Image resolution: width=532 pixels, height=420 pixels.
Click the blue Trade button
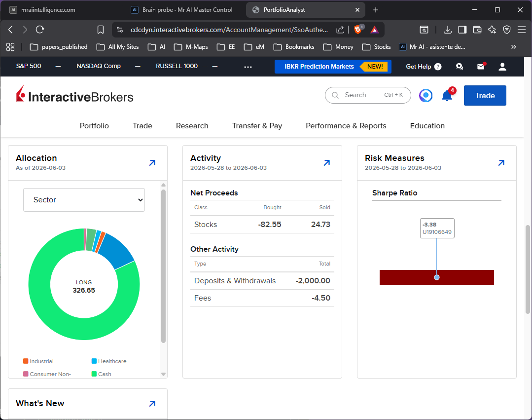pos(485,95)
